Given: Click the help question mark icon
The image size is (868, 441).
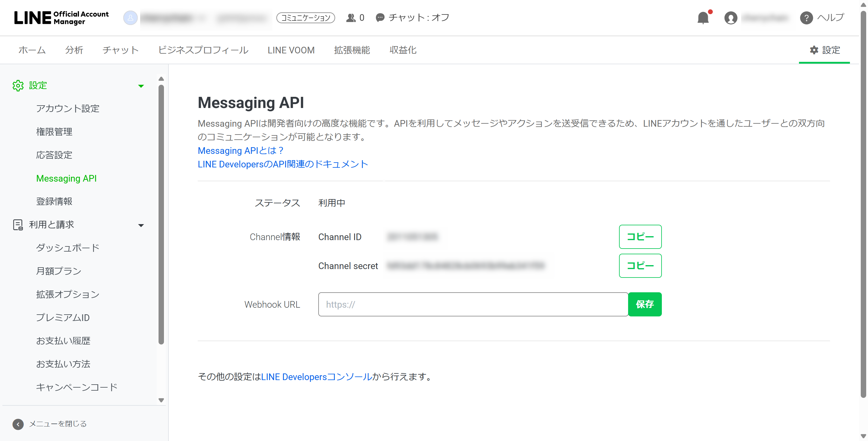Looking at the screenshot, I should point(806,18).
